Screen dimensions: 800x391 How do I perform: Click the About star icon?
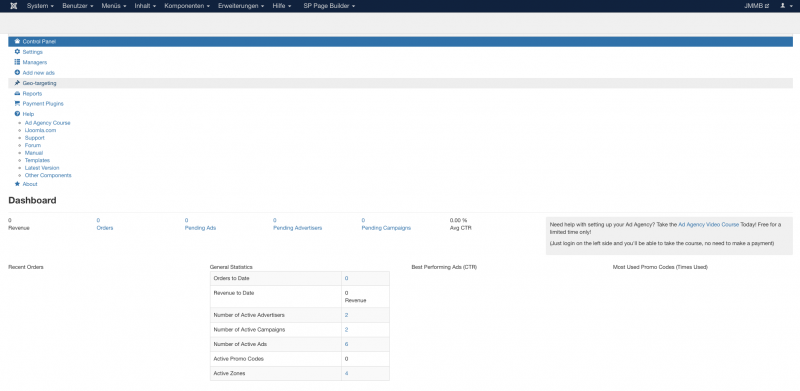17,184
